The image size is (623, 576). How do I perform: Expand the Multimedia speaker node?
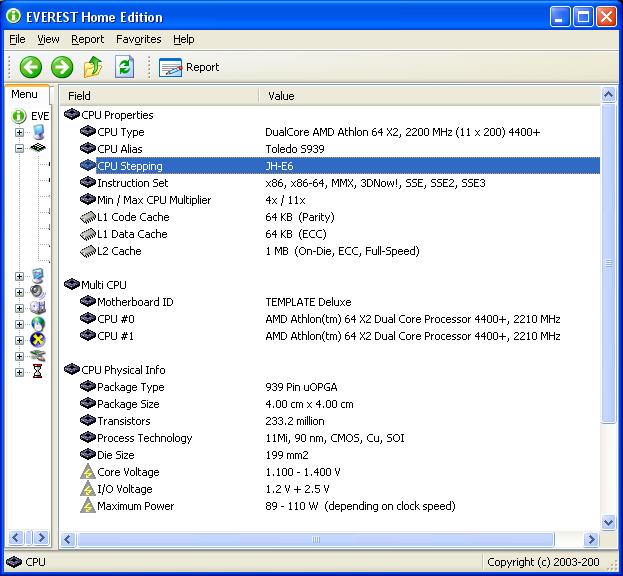pos(19,292)
